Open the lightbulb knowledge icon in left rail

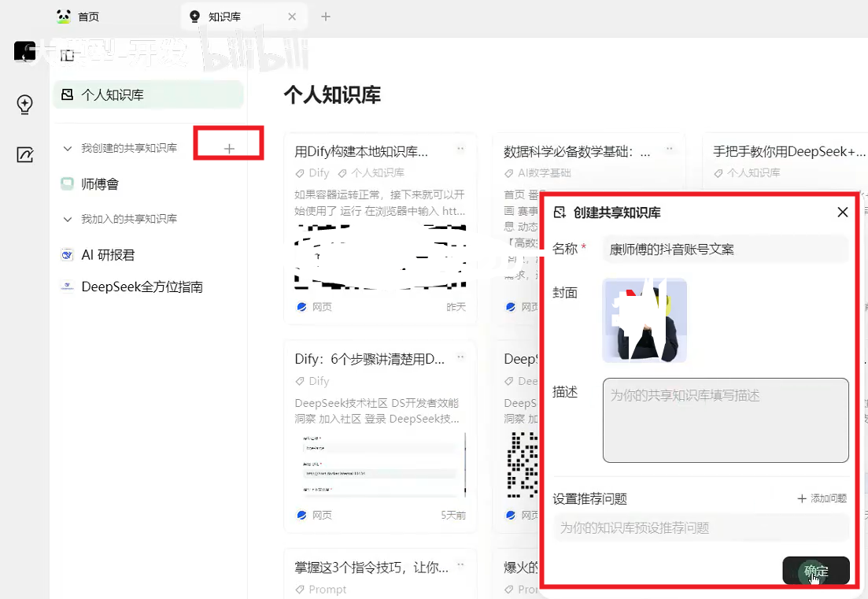coord(25,104)
